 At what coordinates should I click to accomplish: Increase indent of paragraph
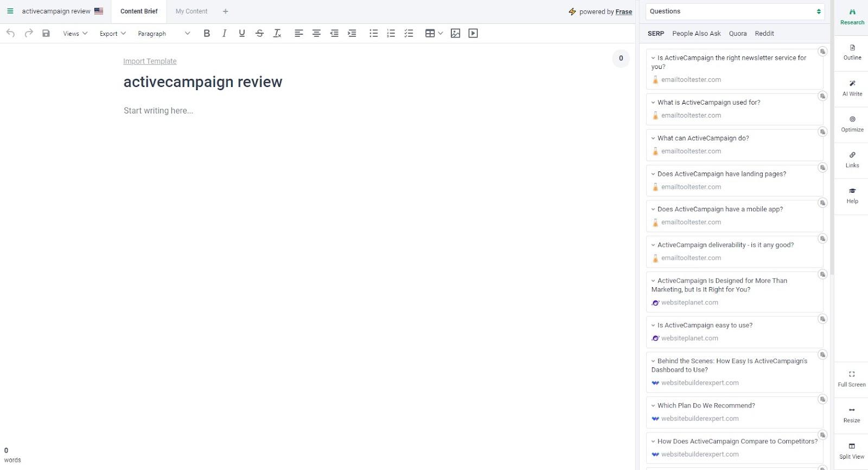click(x=352, y=33)
